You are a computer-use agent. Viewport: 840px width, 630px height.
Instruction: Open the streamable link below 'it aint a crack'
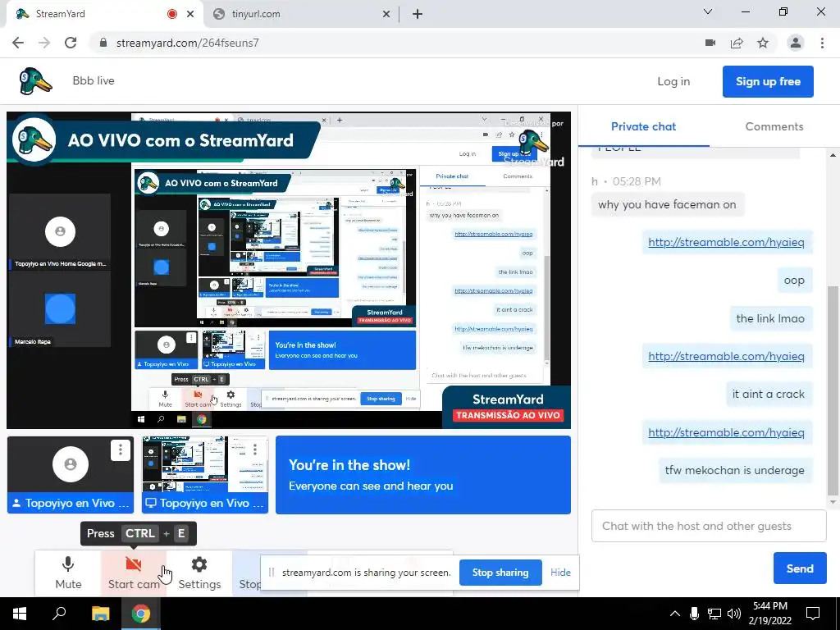point(726,432)
